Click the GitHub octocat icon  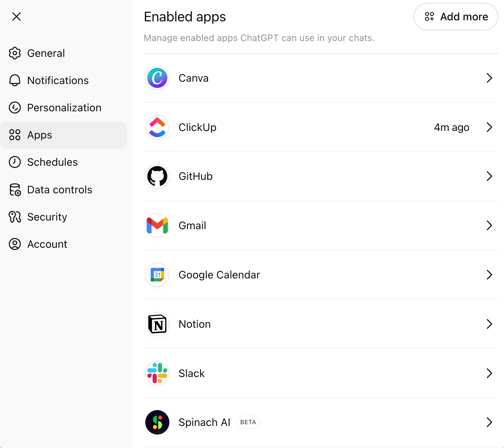pyautogui.click(x=157, y=176)
